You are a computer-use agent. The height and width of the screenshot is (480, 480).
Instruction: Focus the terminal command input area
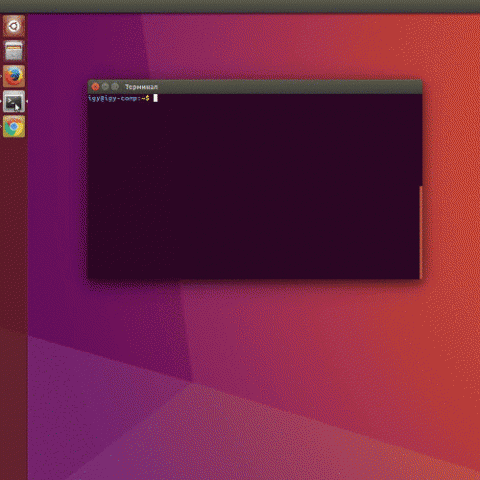coord(253,187)
